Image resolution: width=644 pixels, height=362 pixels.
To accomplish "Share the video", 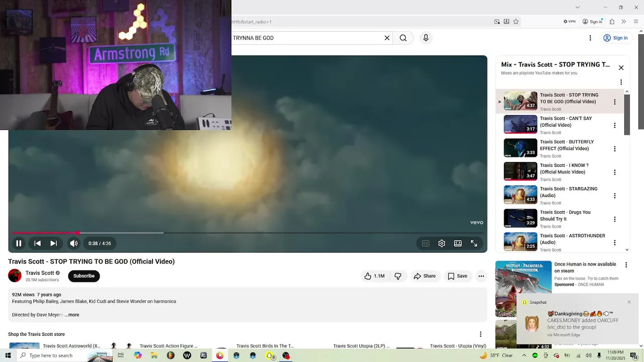I will [x=425, y=276].
